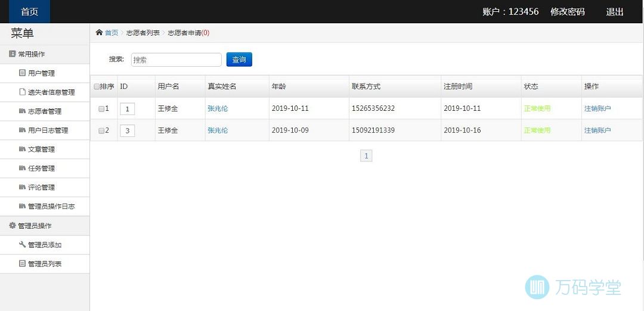The image size is (644, 311).
Task: Click the 管理员列表 list icon
Action: pos(23,264)
